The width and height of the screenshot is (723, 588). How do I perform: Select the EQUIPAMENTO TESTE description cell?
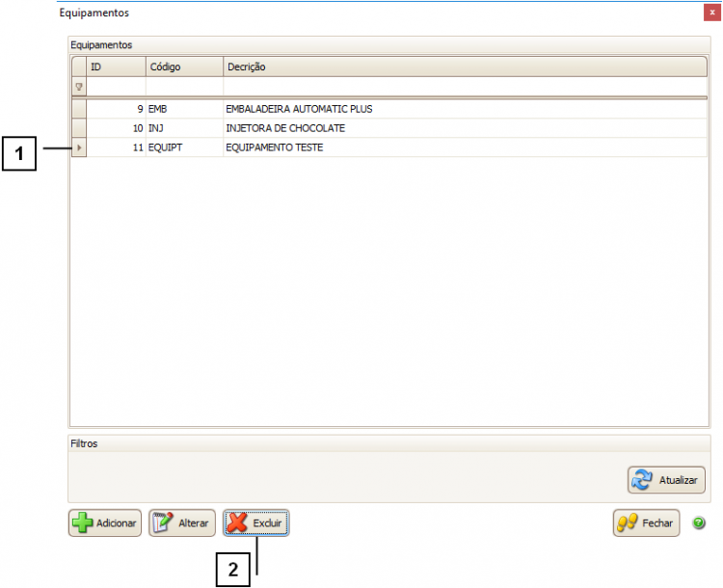point(275,147)
